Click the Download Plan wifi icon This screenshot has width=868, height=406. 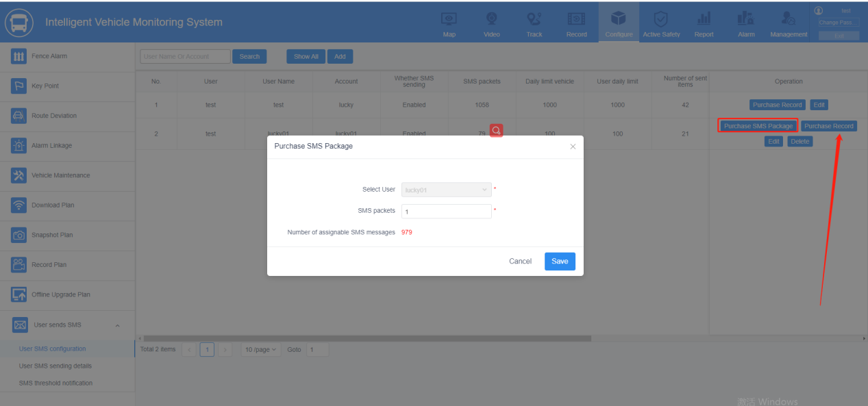[x=18, y=205]
